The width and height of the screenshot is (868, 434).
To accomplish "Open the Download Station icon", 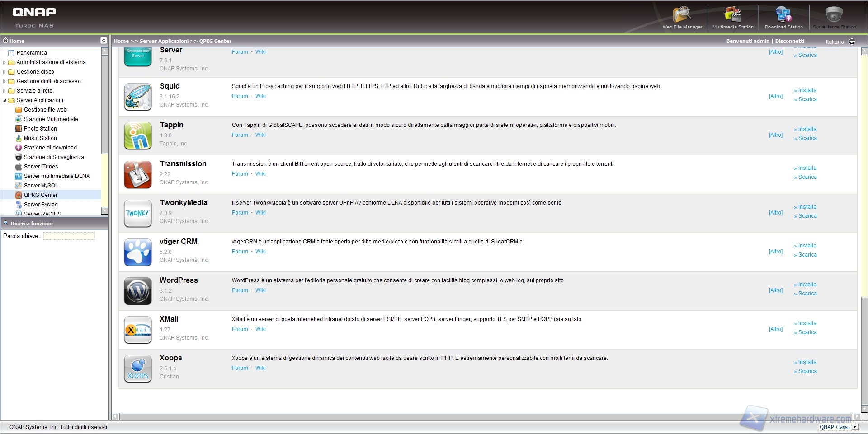I will point(783,15).
